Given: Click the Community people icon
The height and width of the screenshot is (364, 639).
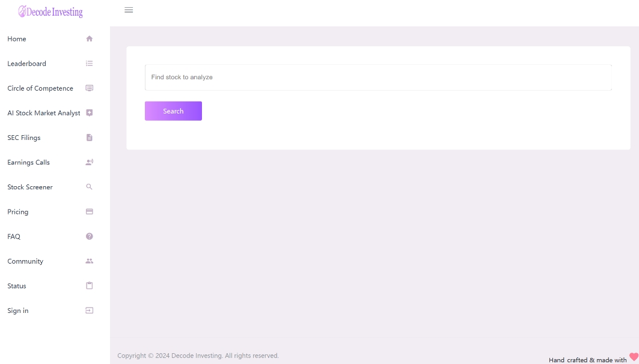Looking at the screenshot, I should [x=90, y=261].
